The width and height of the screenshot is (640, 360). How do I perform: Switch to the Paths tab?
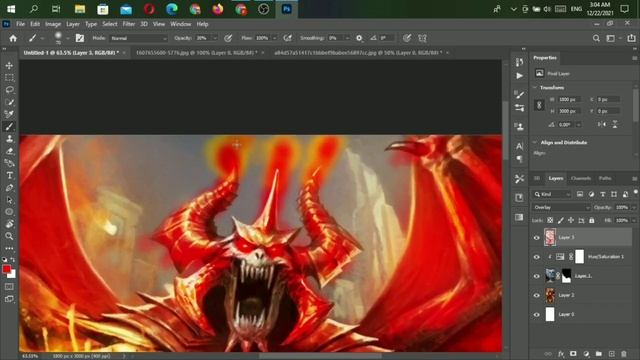(605, 178)
